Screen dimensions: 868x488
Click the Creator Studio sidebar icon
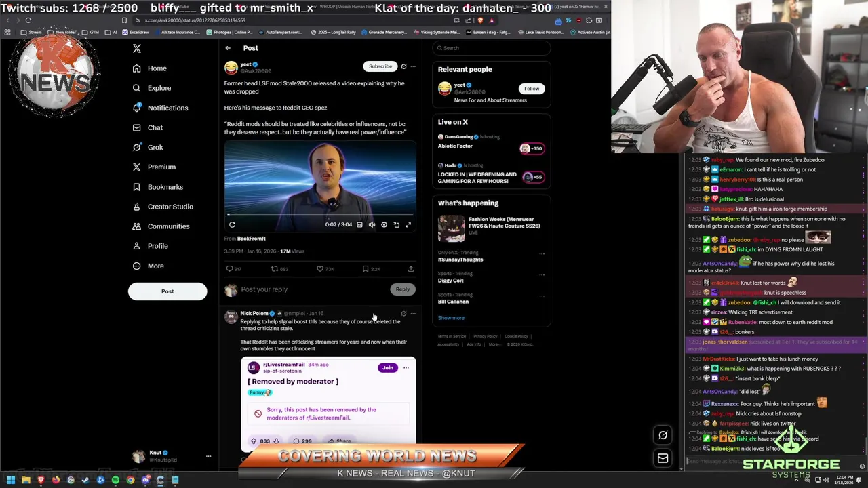click(x=136, y=207)
